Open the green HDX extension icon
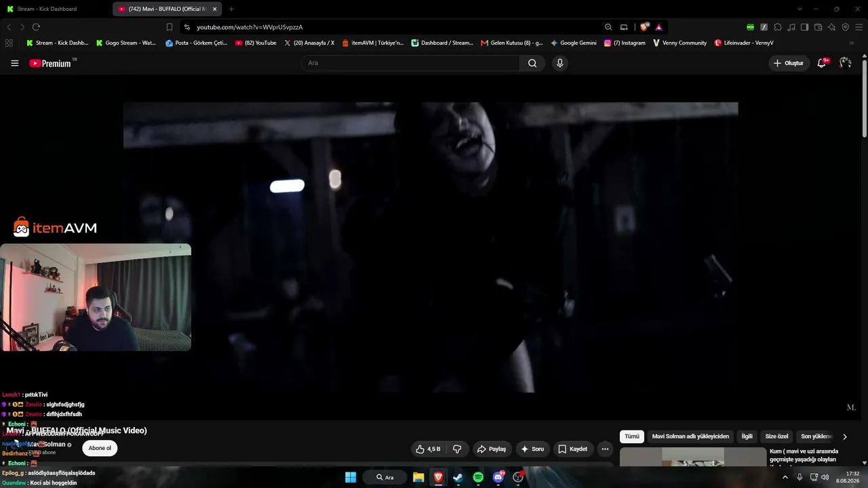The height and width of the screenshot is (488, 868). (750, 27)
